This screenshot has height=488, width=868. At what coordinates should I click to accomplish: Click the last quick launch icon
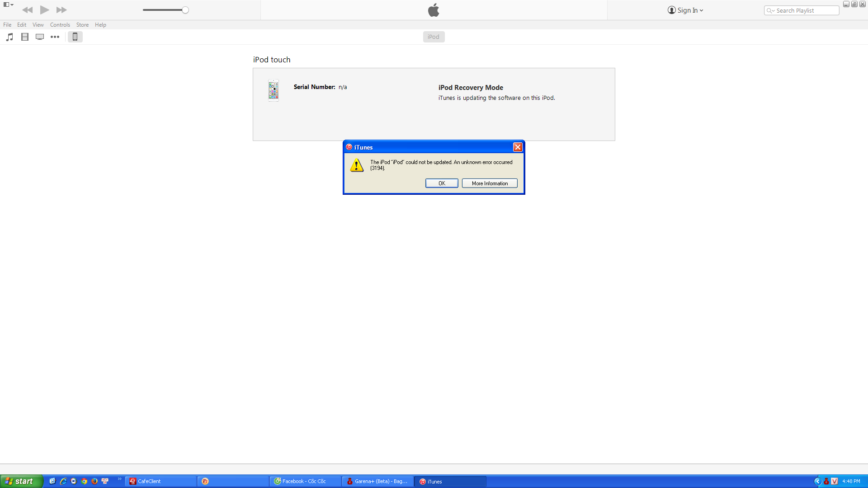tap(105, 481)
